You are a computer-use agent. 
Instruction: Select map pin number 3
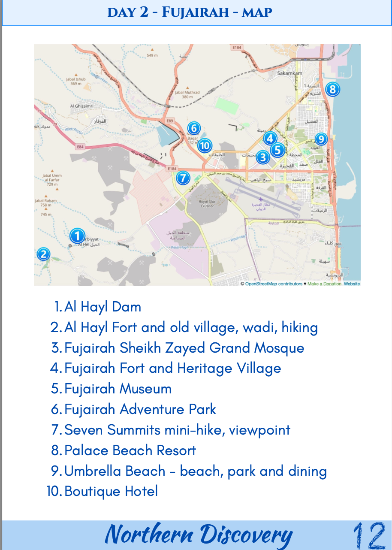point(263,157)
